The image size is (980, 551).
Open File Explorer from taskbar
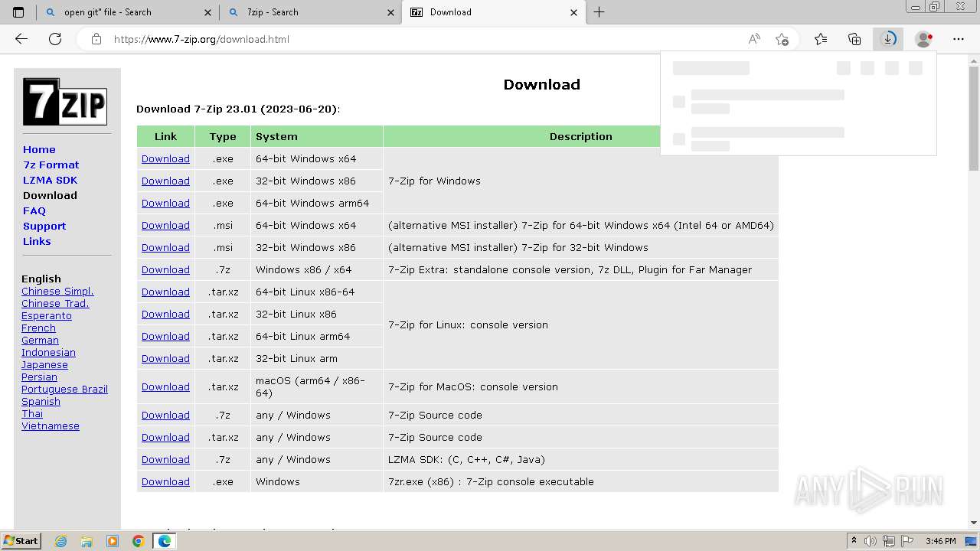(87, 541)
